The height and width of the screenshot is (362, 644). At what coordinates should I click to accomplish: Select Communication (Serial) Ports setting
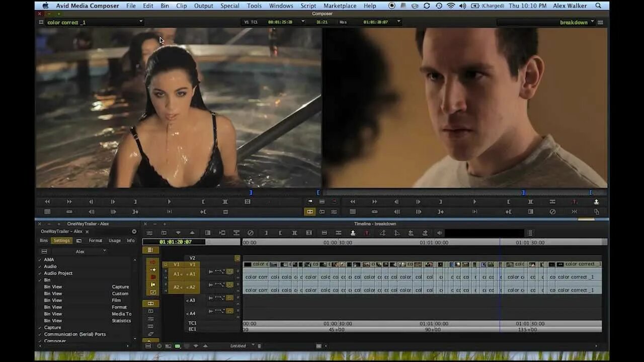75,334
